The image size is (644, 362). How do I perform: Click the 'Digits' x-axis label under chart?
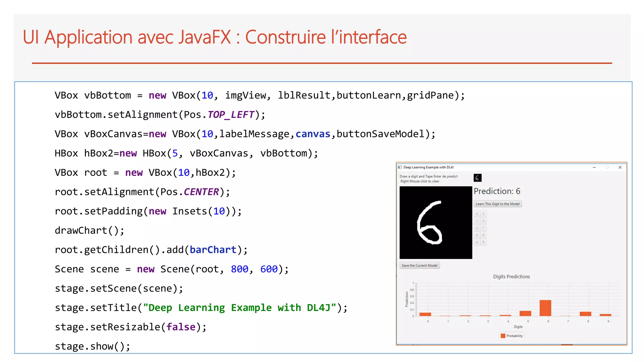pos(518,327)
